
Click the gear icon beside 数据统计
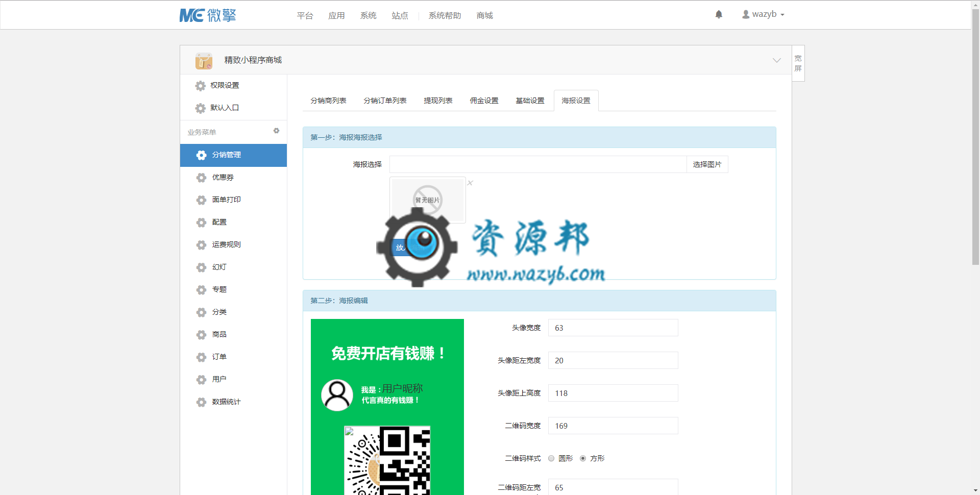point(202,402)
